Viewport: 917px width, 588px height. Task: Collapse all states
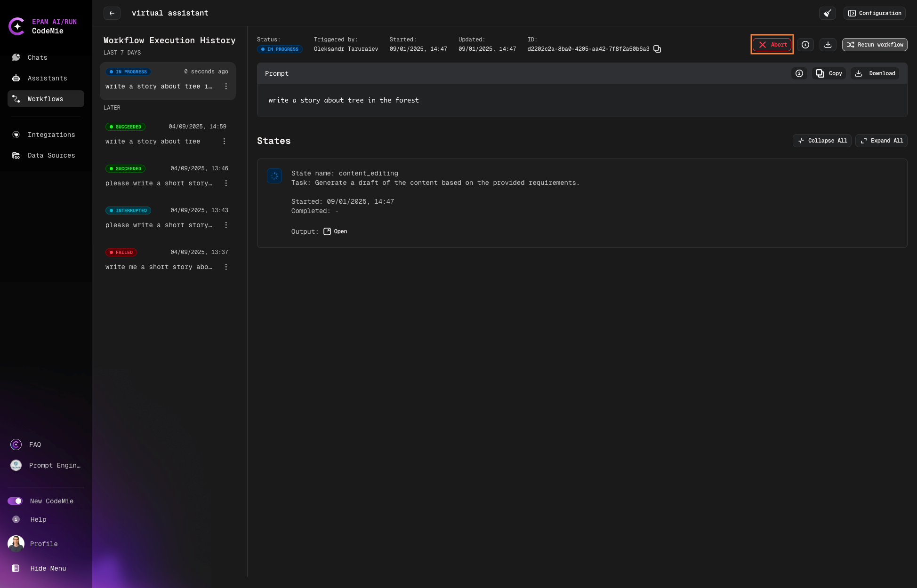click(x=822, y=141)
